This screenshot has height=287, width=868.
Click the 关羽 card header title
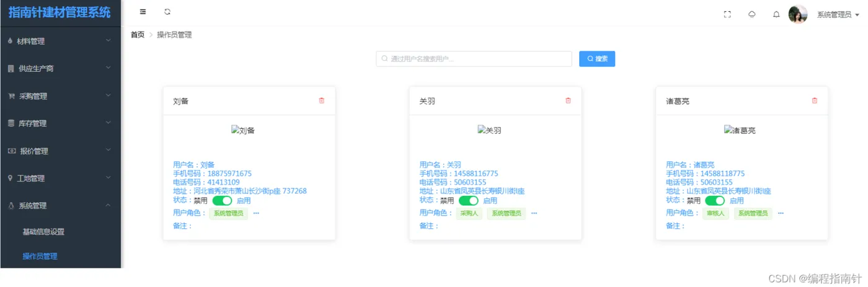click(x=427, y=101)
